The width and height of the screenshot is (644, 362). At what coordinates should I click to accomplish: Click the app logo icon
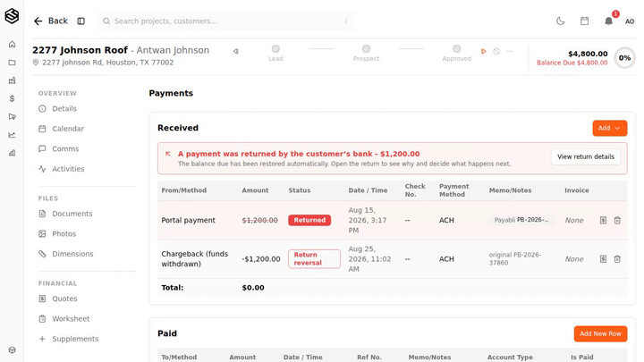(x=12, y=16)
